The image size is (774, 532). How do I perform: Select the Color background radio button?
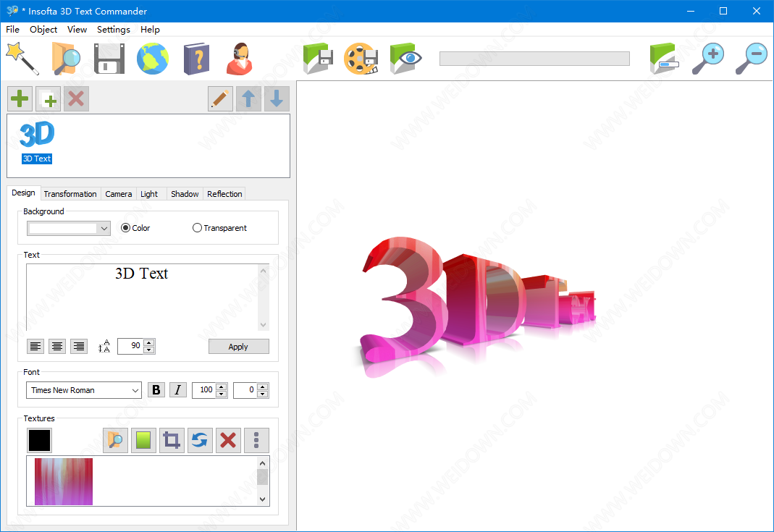pos(125,228)
